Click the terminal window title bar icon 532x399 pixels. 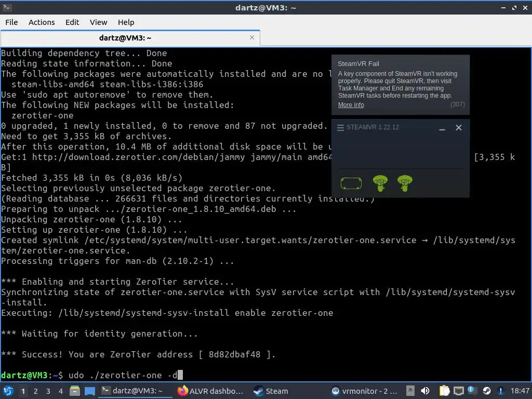pos(7,7)
